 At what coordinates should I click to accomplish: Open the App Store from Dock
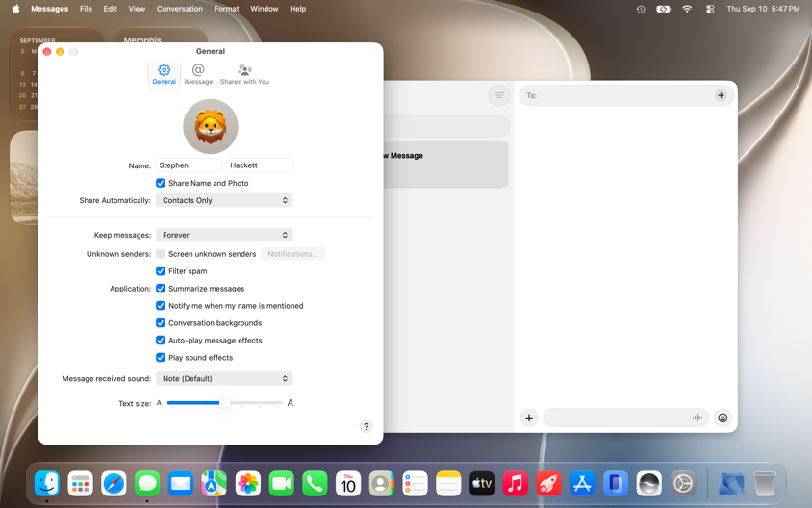(582, 484)
